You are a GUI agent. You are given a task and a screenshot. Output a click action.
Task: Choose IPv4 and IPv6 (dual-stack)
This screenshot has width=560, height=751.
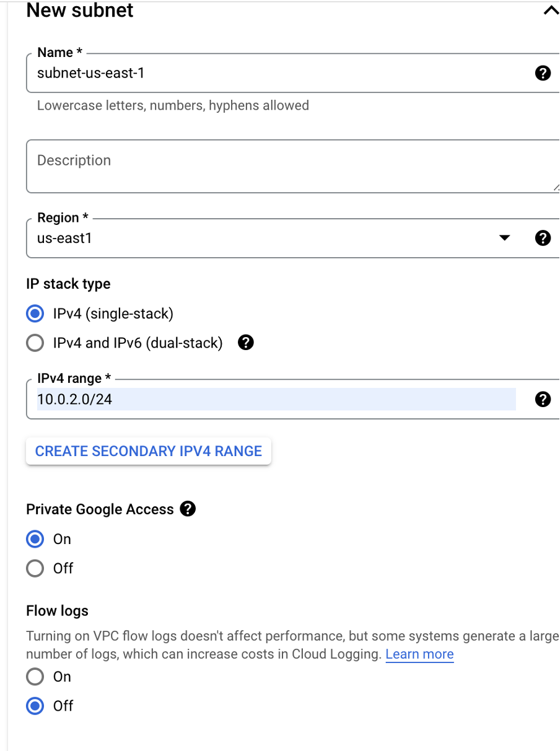pos(35,343)
